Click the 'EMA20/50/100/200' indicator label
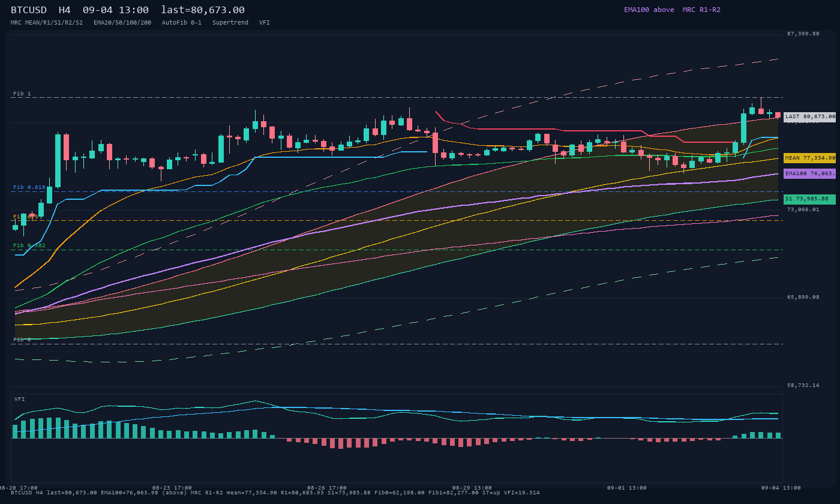840x504 pixels. [122, 23]
